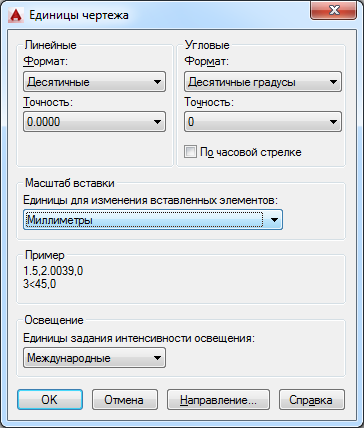
Task: Click the arrow beside the Миллиметры field
Action: point(274,220)
